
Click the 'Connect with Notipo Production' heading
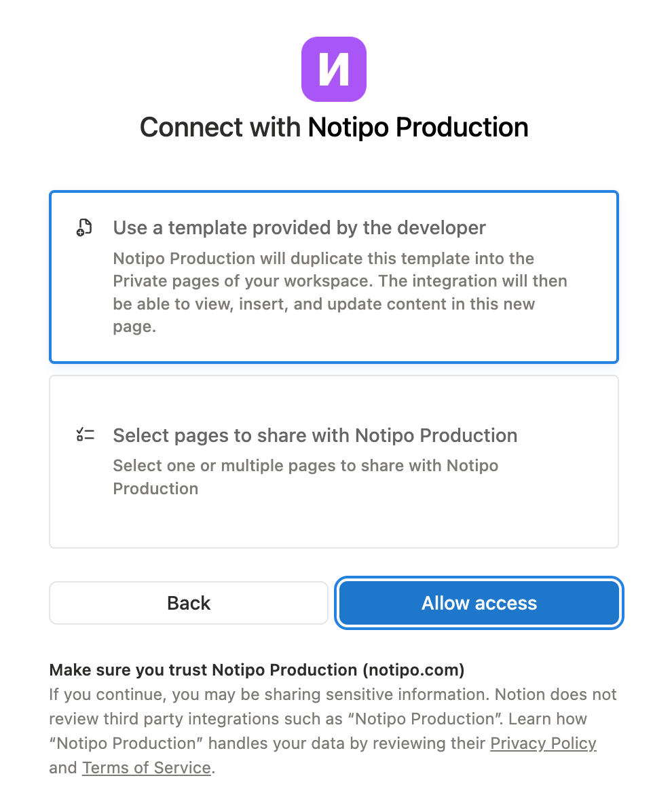[333, 127]
